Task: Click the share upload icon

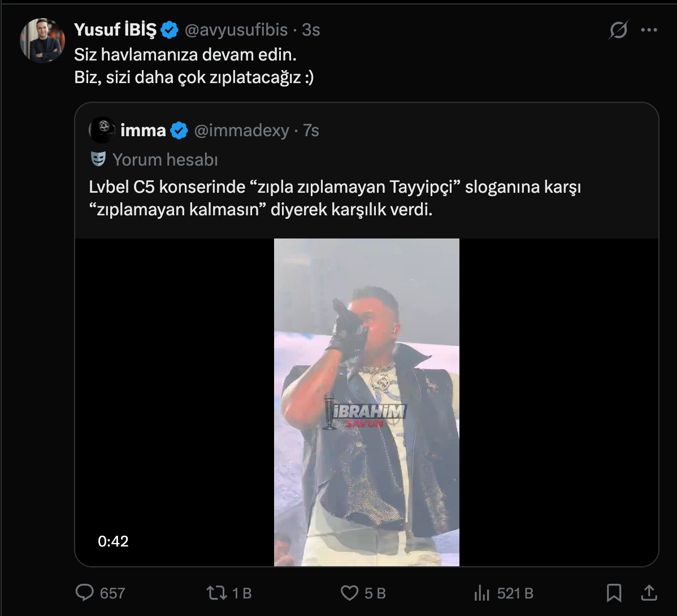Action: tap(649, 592)
